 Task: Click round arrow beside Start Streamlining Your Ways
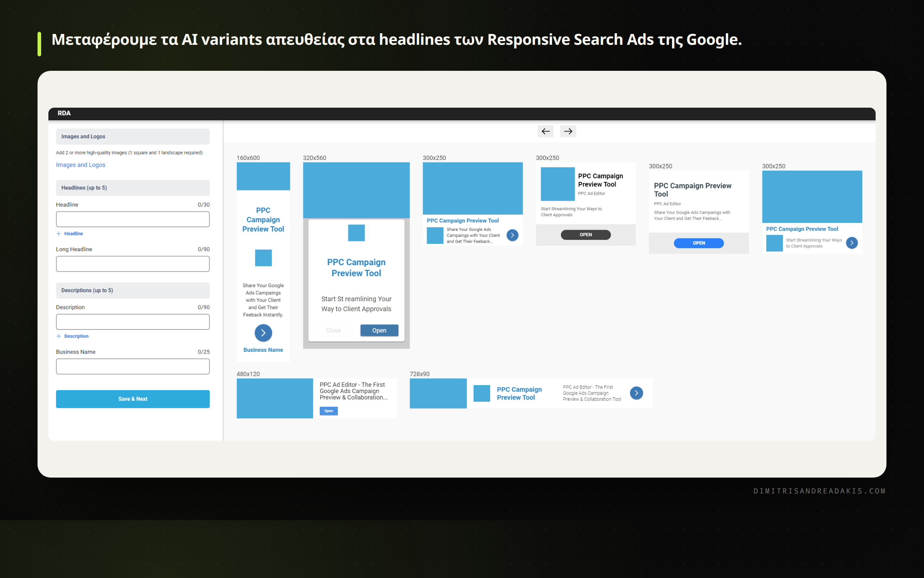click(851, 243)
